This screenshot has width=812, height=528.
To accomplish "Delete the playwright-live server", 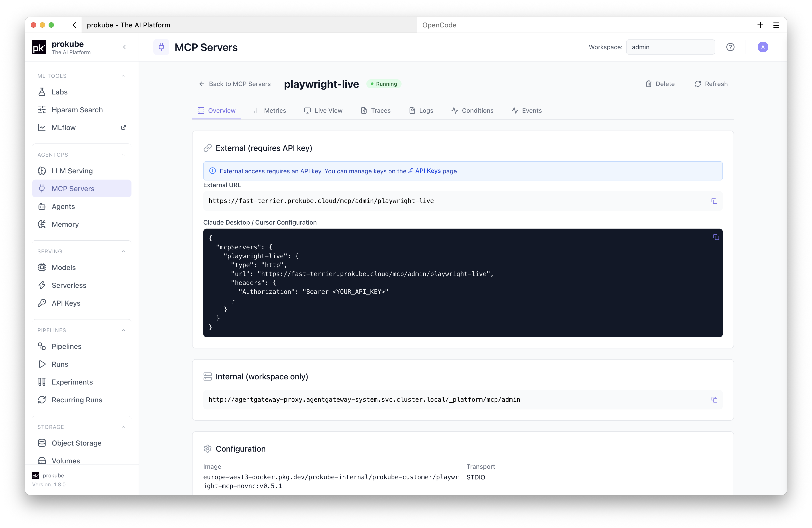I will (x=660, y=84).
